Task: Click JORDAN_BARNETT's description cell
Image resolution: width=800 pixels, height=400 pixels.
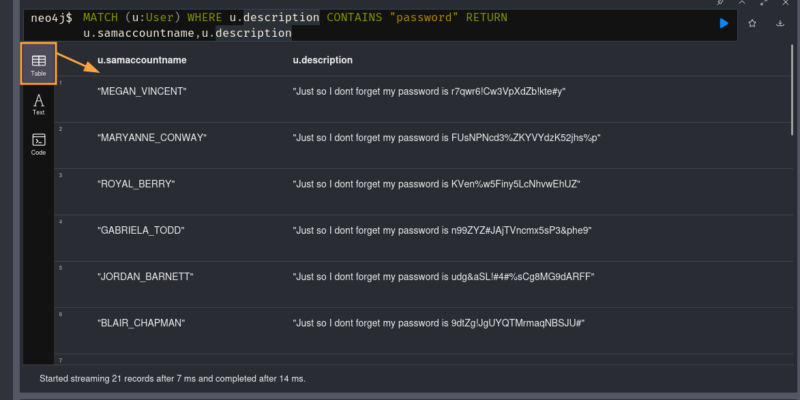Action: [439, 276]
